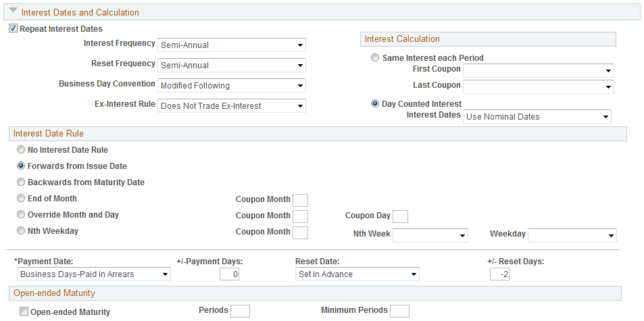Open the Reset Frequency dropdown
Image resolution: width=644 pixels, height=321 pixels.
tap(231, 66)
